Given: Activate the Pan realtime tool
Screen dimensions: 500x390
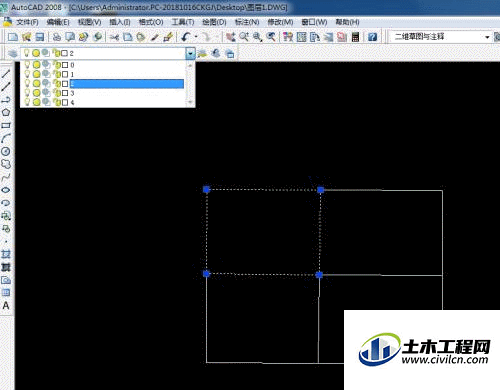Looking at the screenshot, I should pyautogui.click(x=230, y=37).
